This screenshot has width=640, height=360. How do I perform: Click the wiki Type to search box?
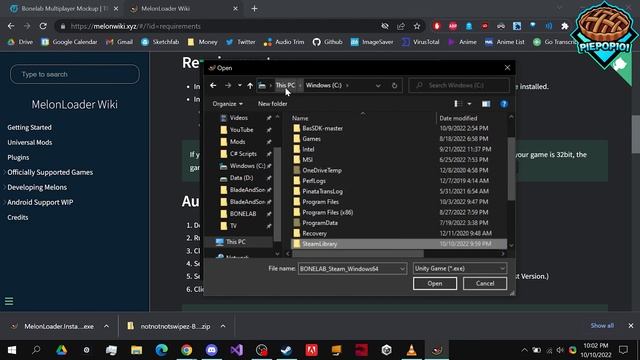click(75, 74)
